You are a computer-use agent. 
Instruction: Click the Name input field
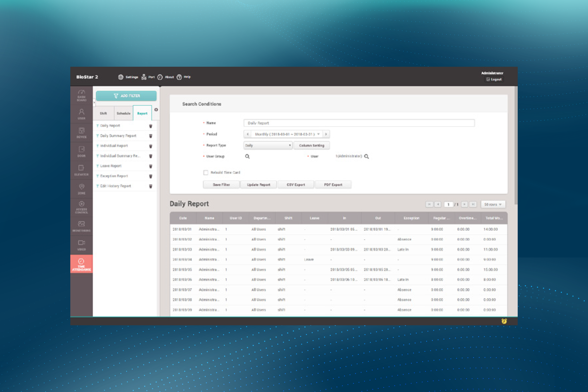(x=359, y=123)
